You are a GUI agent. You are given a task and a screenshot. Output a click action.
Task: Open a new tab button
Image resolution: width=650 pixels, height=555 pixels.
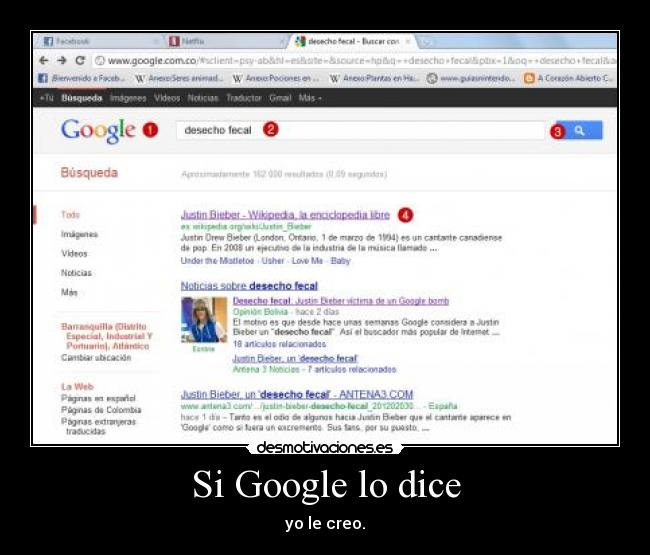point(425,42)
